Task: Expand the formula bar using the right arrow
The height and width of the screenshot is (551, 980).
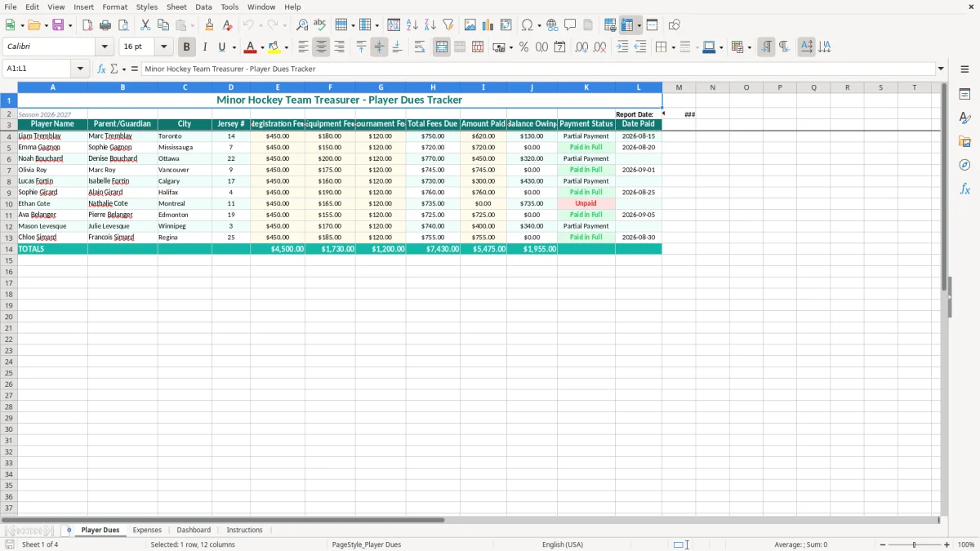Action: (941, 69)
